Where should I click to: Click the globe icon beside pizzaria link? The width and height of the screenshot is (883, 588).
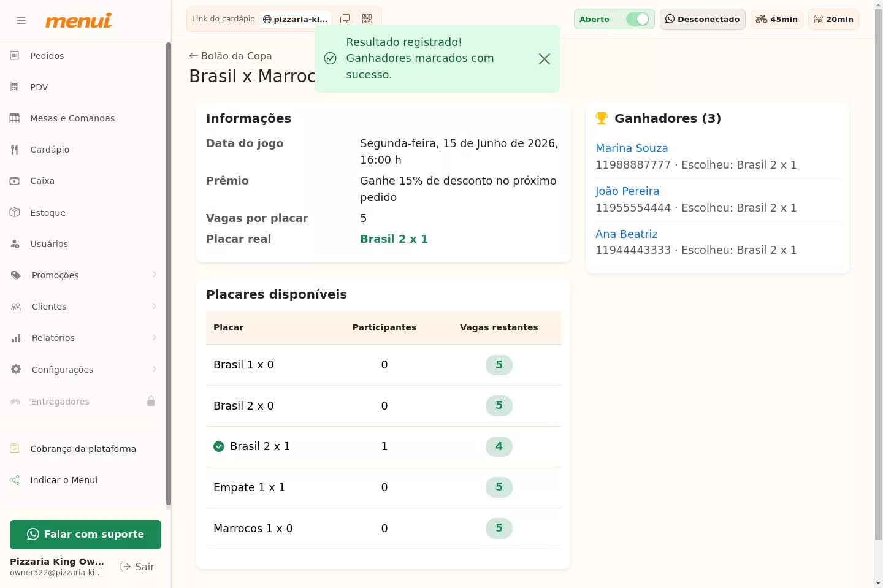267,19
